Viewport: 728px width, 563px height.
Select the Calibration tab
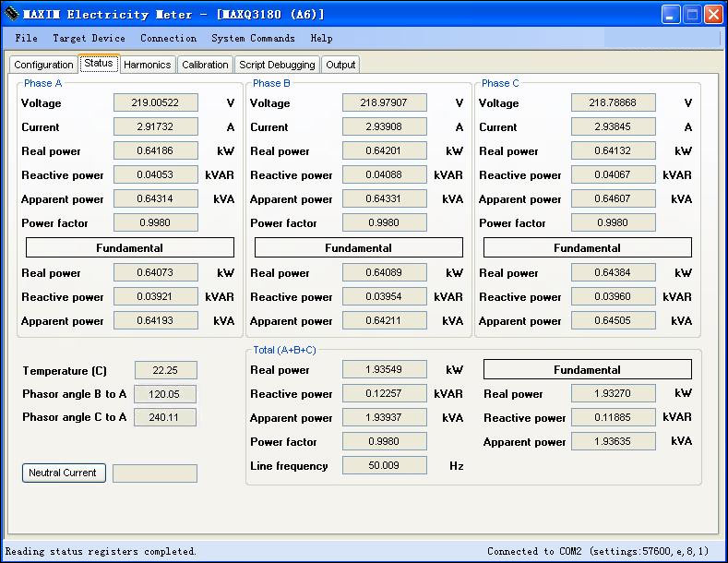point(205,65)
